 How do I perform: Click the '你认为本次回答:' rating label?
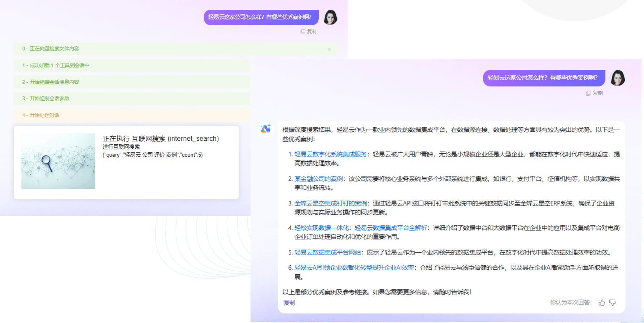[x=571, y=302]
